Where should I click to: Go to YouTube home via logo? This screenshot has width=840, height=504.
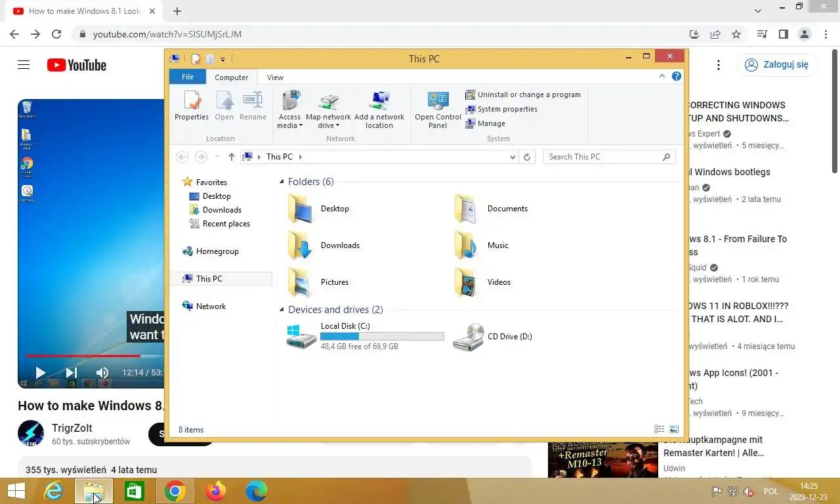tap(77, 65)
